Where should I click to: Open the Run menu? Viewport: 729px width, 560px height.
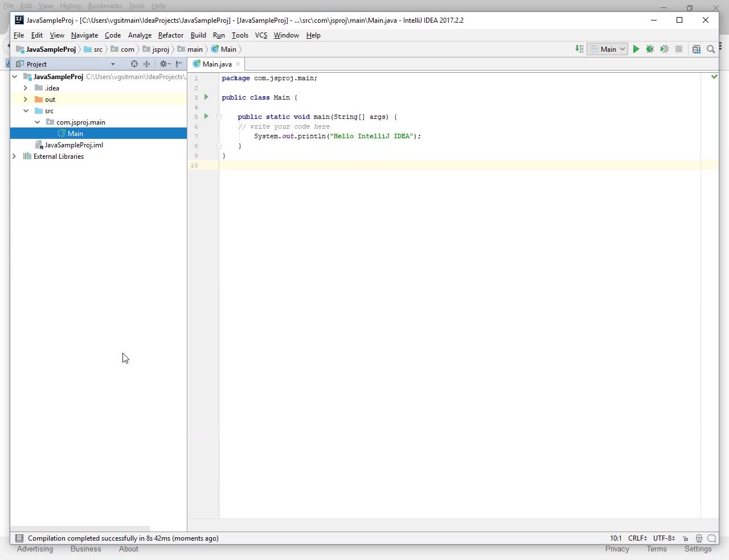click(219, 35)
